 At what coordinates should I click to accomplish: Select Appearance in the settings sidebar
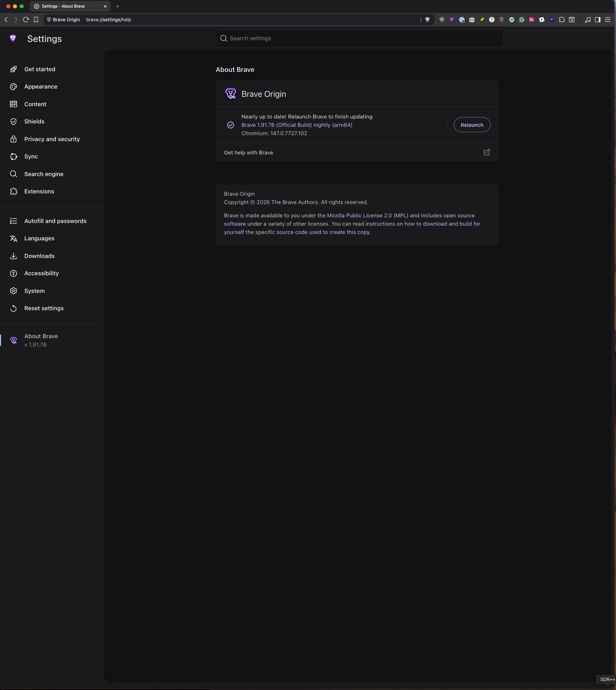[41, 87]
